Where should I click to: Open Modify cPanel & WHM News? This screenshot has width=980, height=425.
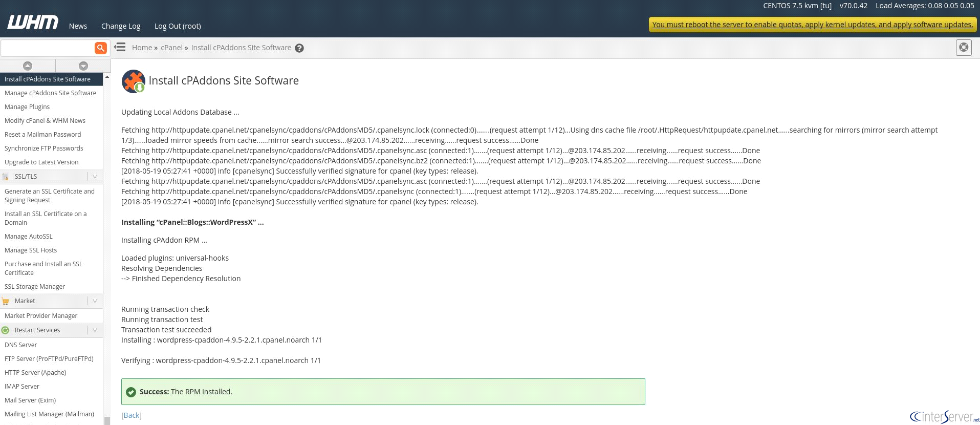pos(45,121)
